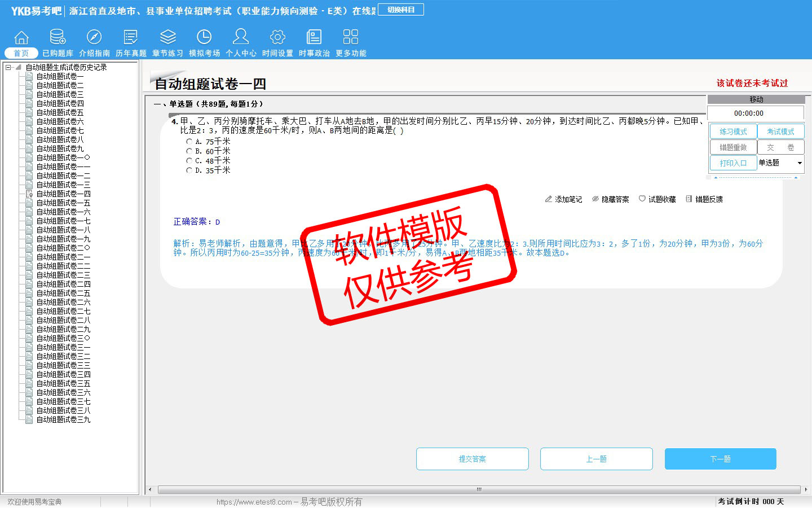The height and width of the screenshot is (508, 812).
Task: Click the 下一题 next question button
Action: (720, 459)
